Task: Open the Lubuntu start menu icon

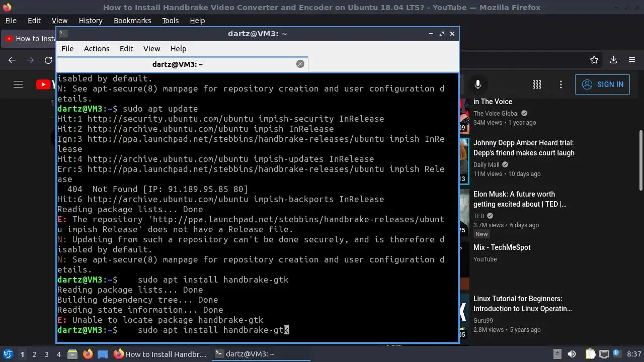Action: [8, 354]
